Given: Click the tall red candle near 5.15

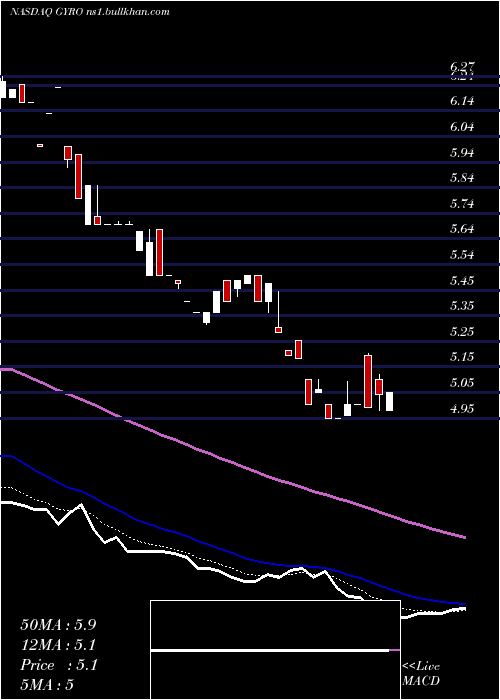Looking at the screenshot, I should click(x=368, y=381).
